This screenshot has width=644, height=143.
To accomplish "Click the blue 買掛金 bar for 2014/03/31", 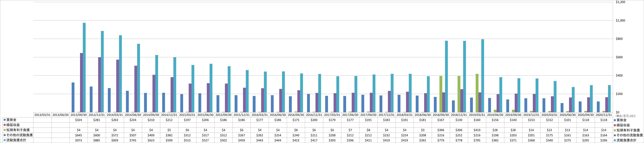I will [x=109, y=100].
